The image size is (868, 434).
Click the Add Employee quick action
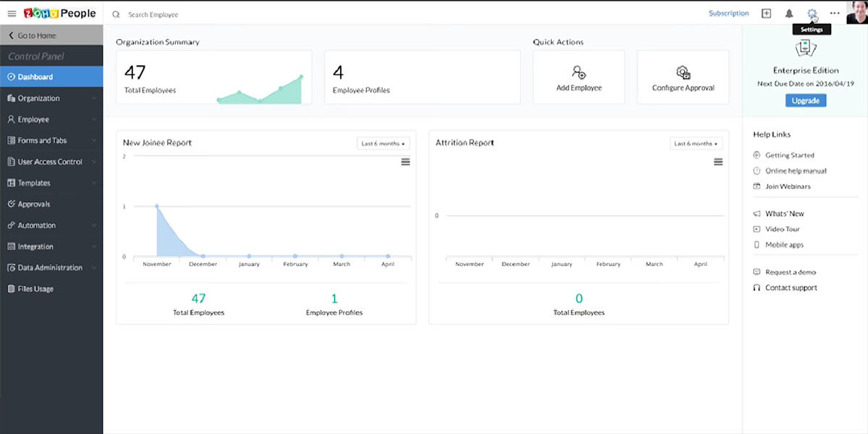[x=579, y=77]
